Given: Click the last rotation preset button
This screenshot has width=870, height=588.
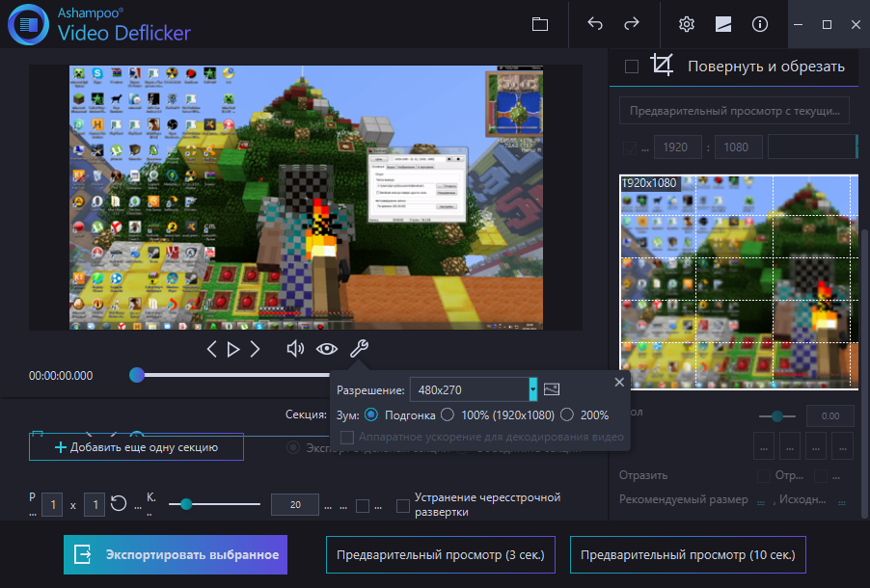Looking at the screenshot, I should [842, 446].
